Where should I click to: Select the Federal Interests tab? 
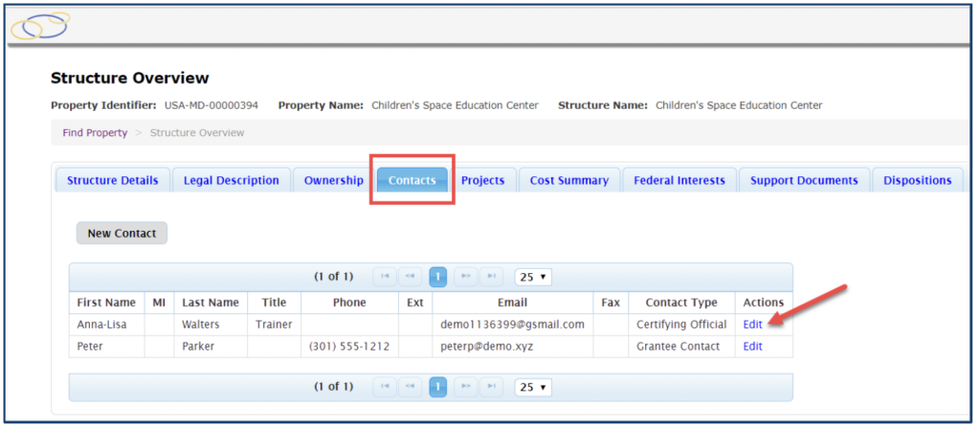coord(679,180)
